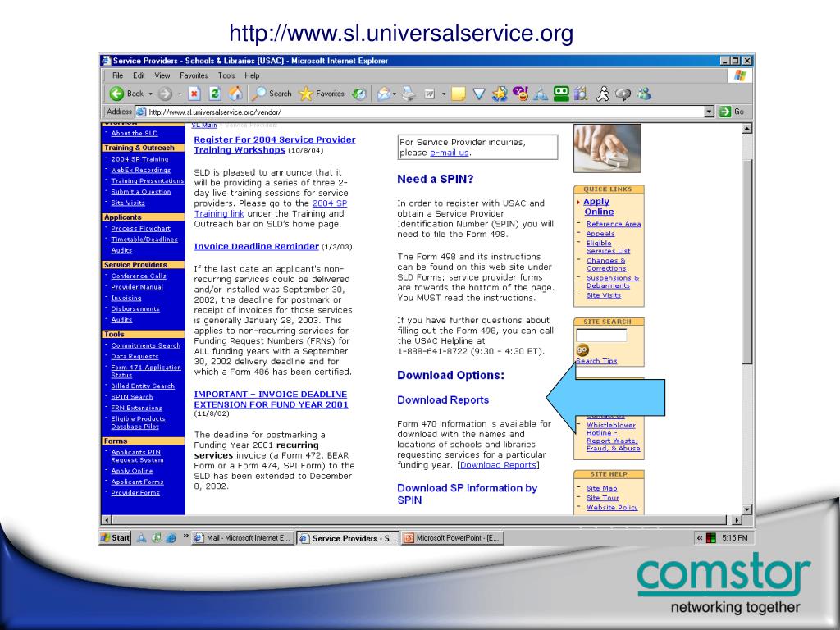840x630 pixels.
Task: Click the orange go site search button
Action: click(582, 349)
